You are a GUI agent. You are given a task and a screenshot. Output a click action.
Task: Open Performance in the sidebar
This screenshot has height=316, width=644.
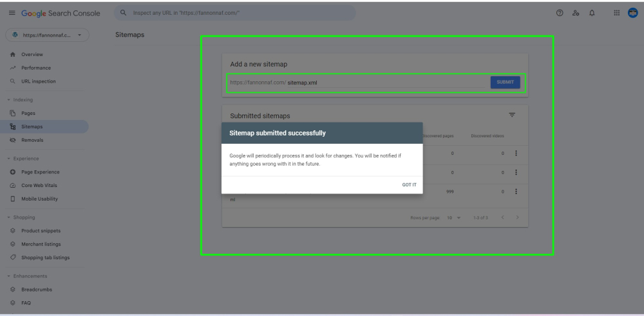coord(35,68)
